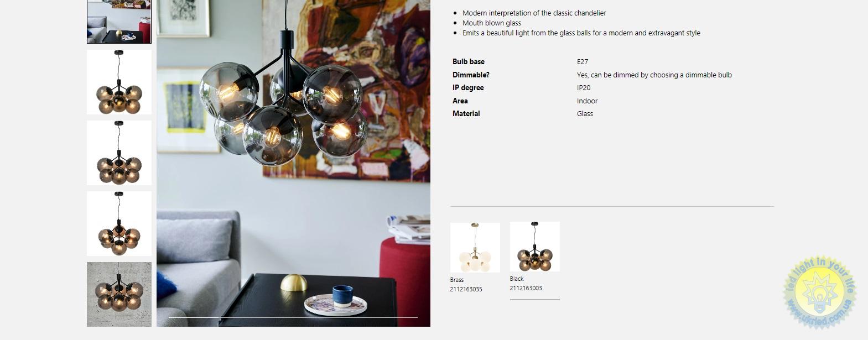The width and height of the screenshot is (868, 340).
Task: Click the Indoor area value
Action: [x=588, y=101]
